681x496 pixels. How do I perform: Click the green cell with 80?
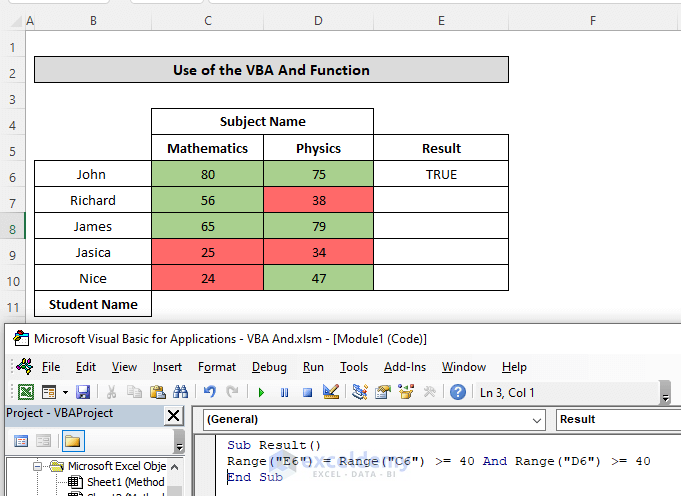[208, 174]
